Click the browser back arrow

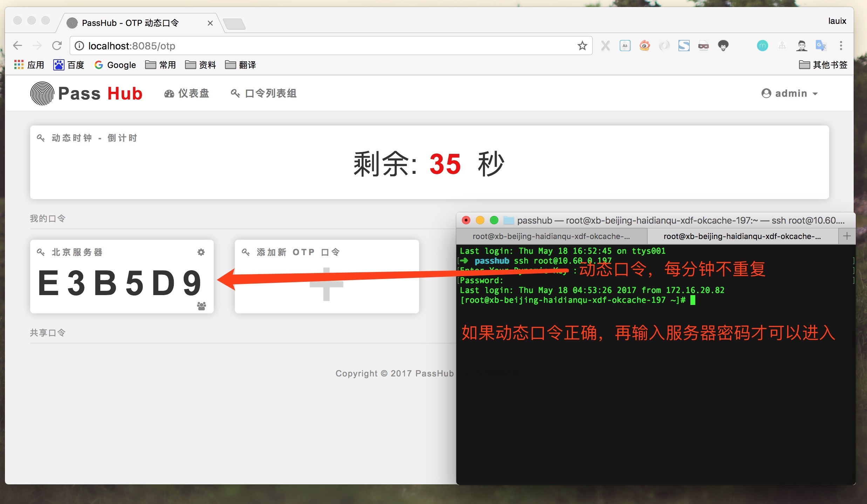(x=17, y=46)
